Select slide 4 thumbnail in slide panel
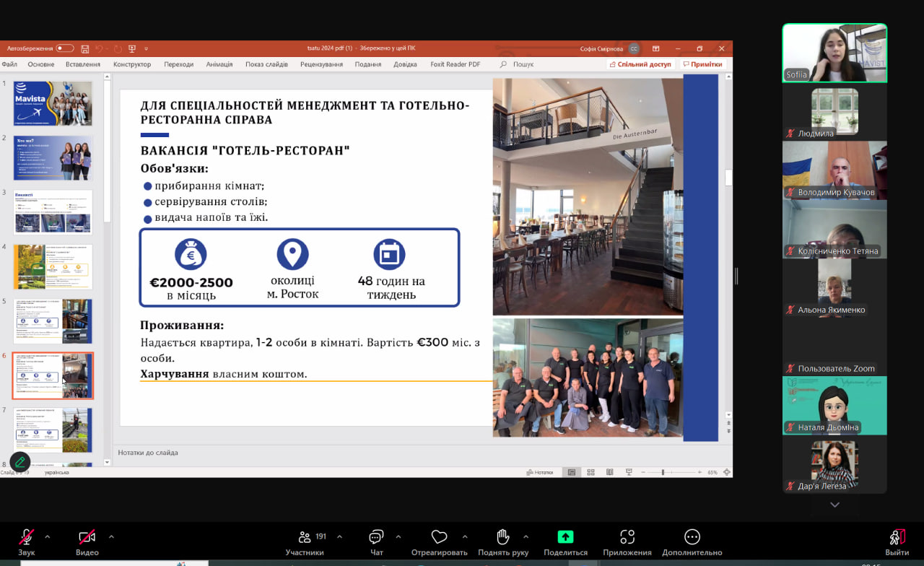Viewport: 924px width, 566px height. coord(53,266)
